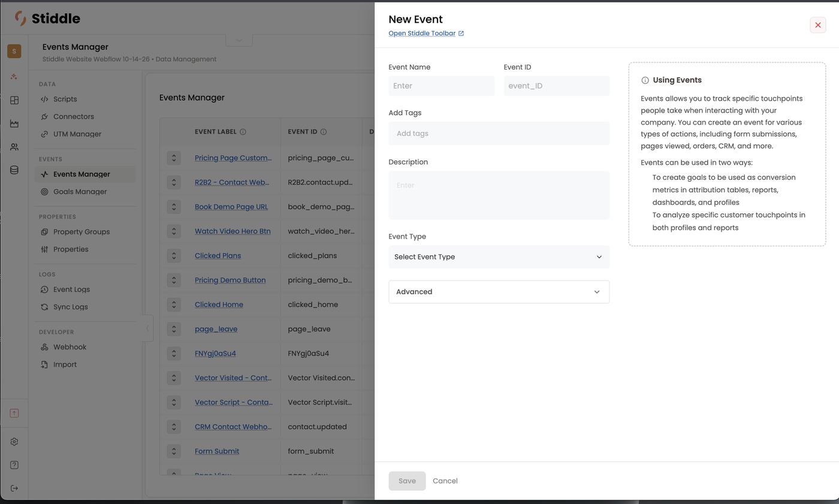Focus the Event Name input field
839x504 pixels.
point(441,86)
